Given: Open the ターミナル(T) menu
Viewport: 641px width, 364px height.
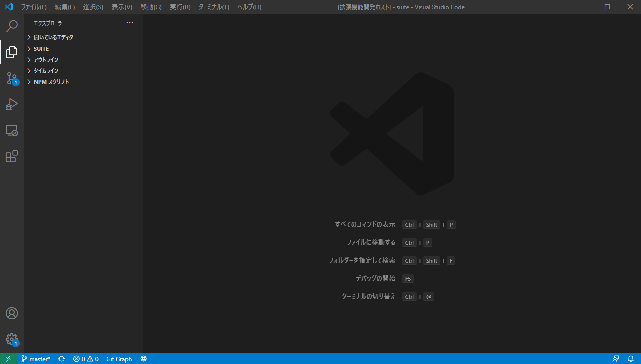Looking at the screenshot, I should point(214,7).
